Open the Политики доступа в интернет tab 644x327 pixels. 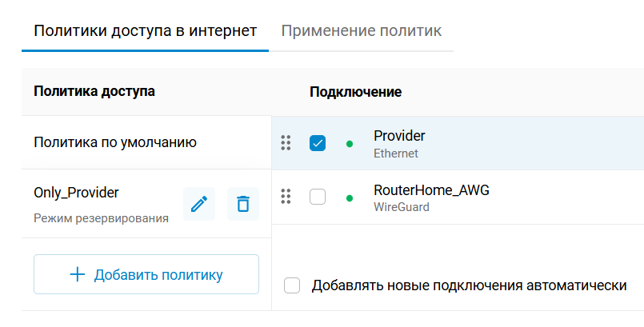[145, 31]
